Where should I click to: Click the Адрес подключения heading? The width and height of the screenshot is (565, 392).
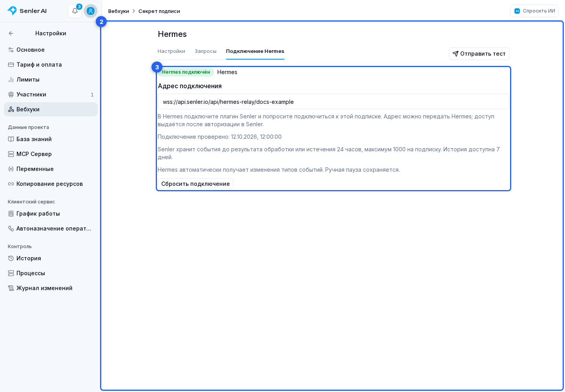[x=190, y=86]
